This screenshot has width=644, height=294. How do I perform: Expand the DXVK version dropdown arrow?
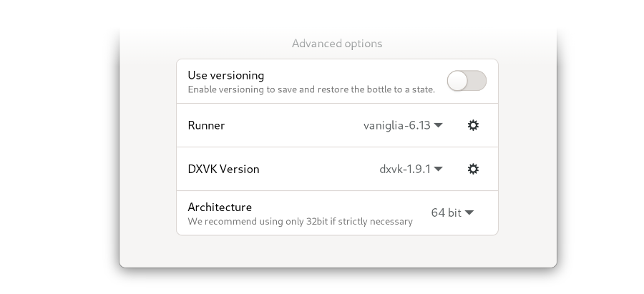click(x=439, y=169)
